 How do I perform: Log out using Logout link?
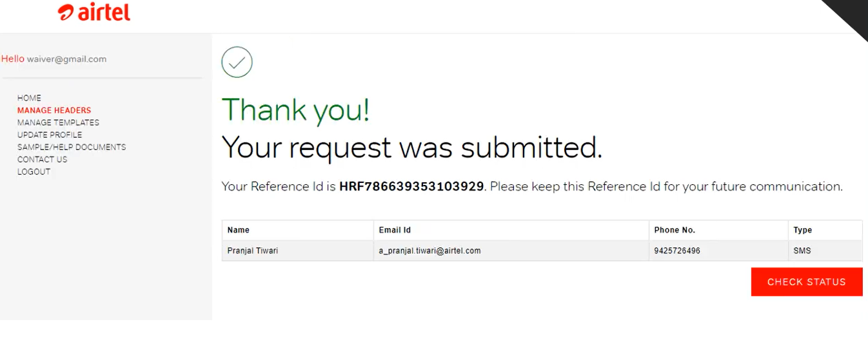pos(34,171)
